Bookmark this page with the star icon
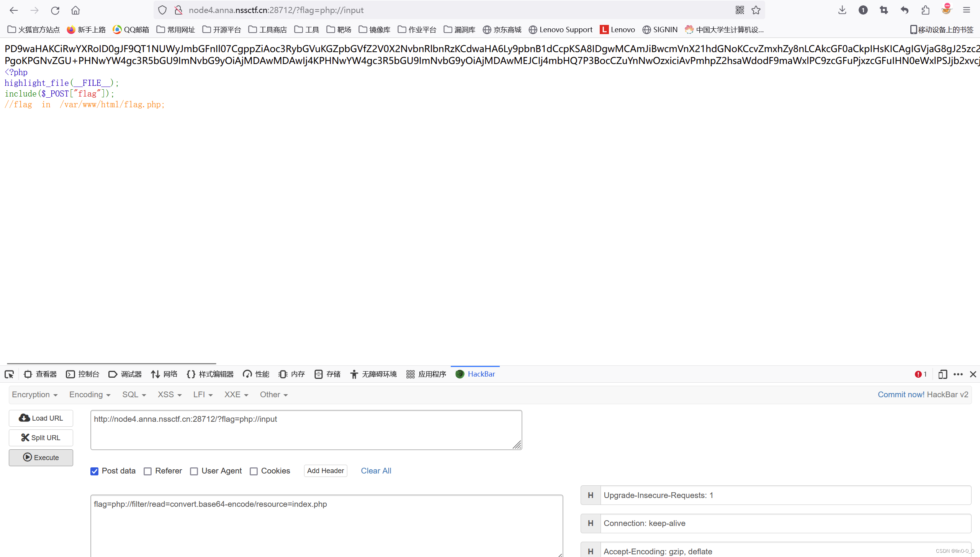This screenshot has width=980, height=557. [x=756, y=10]
